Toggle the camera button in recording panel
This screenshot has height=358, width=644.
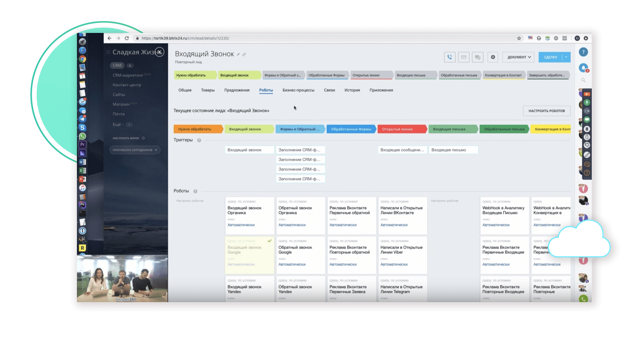tap(587, 111)
